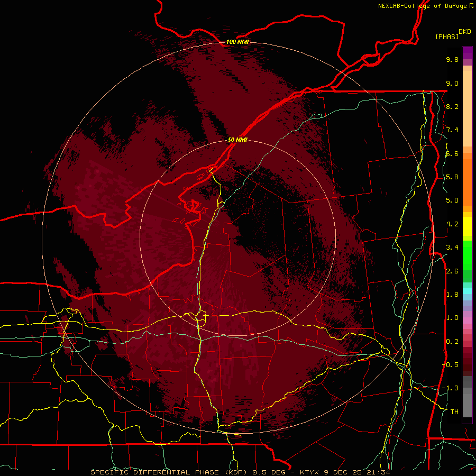Viewport: 476px width, 476px height.
Task: Click the 100 NMI range ring label
Action: (237, 42)
